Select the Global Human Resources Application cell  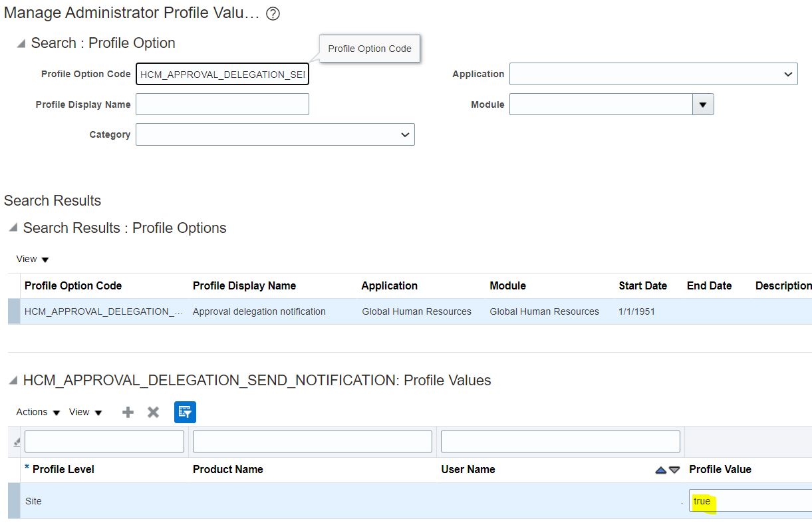[x=417, y=311]
